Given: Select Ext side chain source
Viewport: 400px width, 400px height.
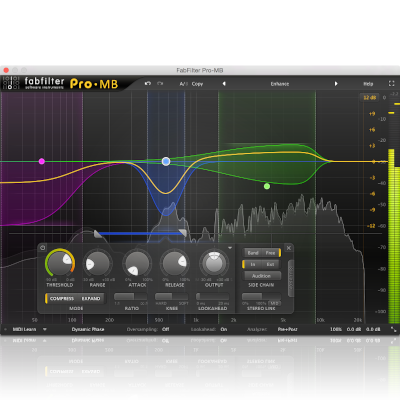Looking at the screenshot, I should [x=270, y=264].
